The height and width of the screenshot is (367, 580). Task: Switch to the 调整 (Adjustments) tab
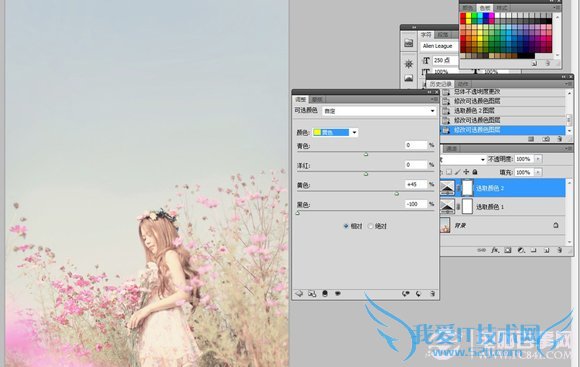tap(300, 100)
